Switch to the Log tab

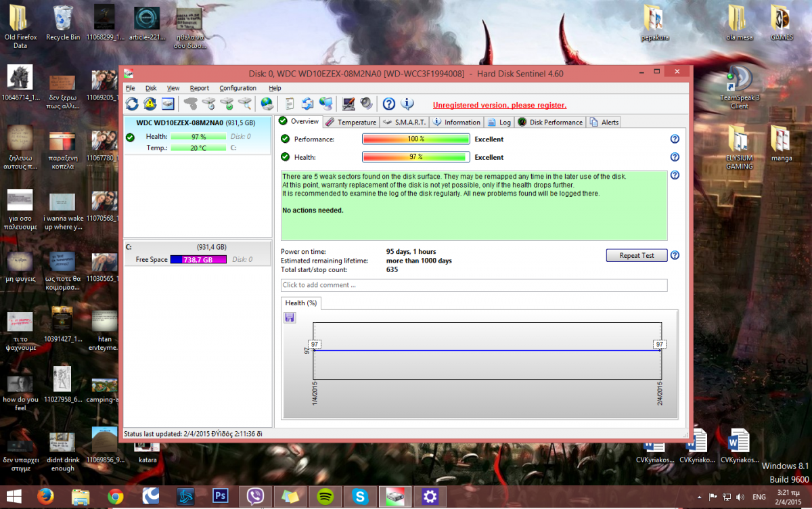click(x=499, y=122)
